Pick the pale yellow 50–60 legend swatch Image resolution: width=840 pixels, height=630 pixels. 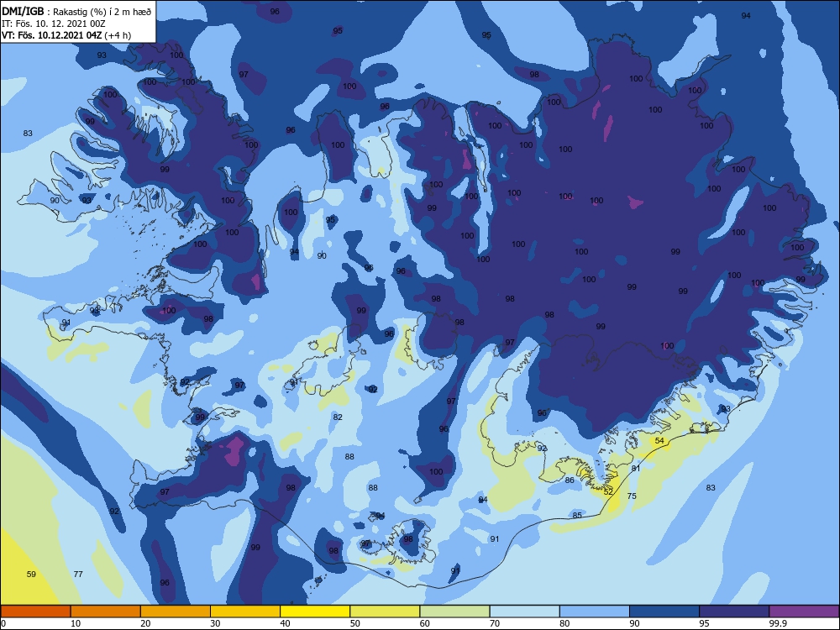tap(385, 612)
